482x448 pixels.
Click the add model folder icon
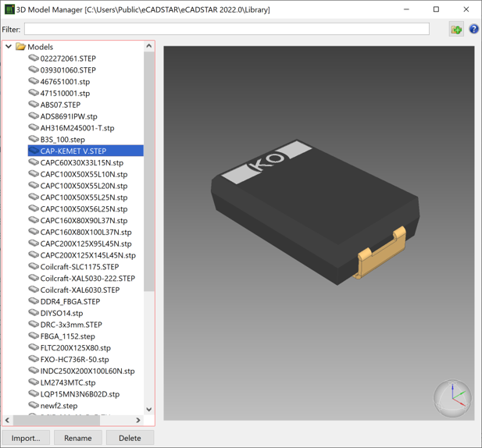[456, 30]
